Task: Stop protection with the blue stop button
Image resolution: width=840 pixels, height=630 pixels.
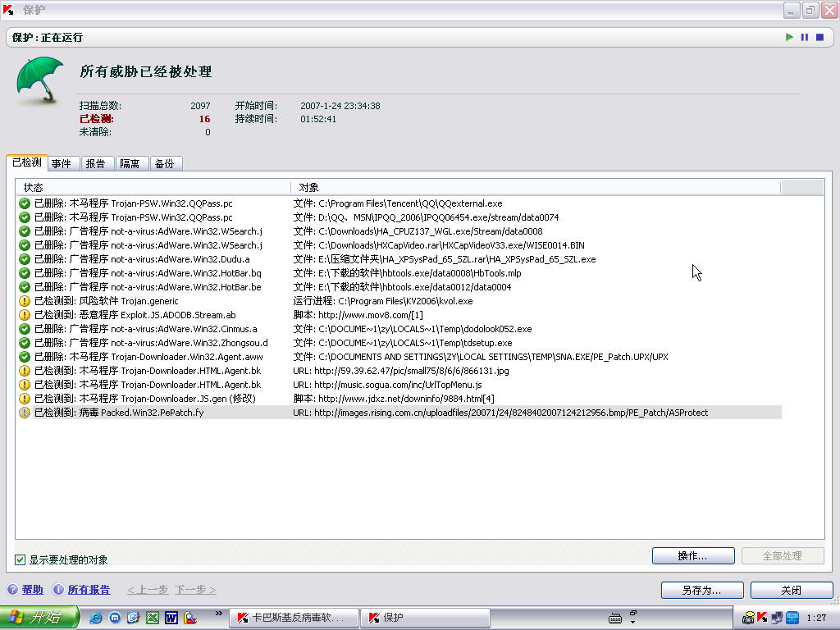Action: (x=819, y=37)
